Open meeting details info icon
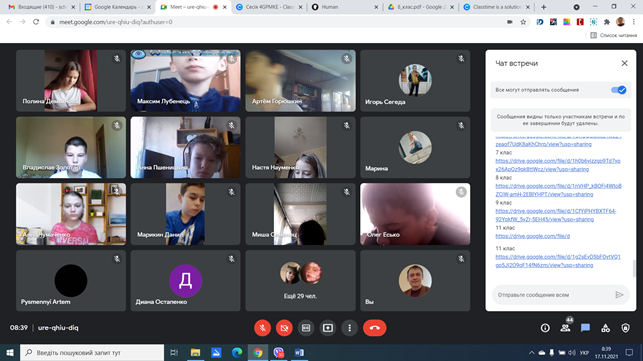The image size is (643, 361). (545, 328)
